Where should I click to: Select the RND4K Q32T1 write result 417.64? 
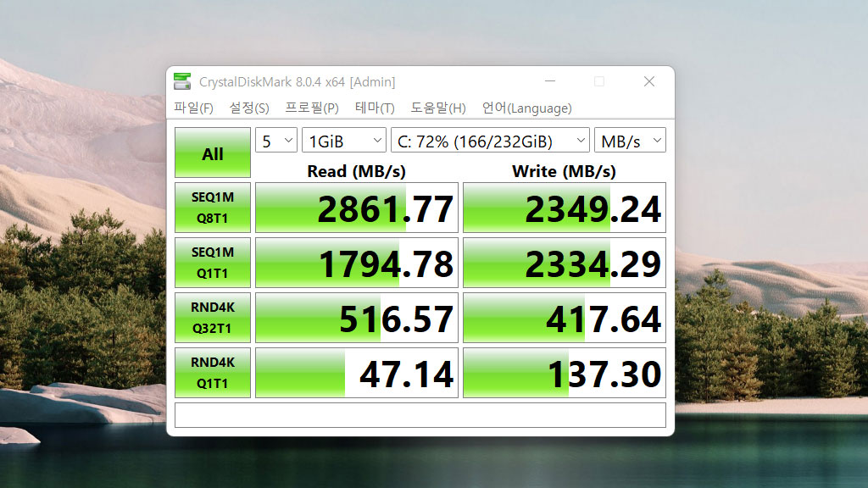(564, 318)
